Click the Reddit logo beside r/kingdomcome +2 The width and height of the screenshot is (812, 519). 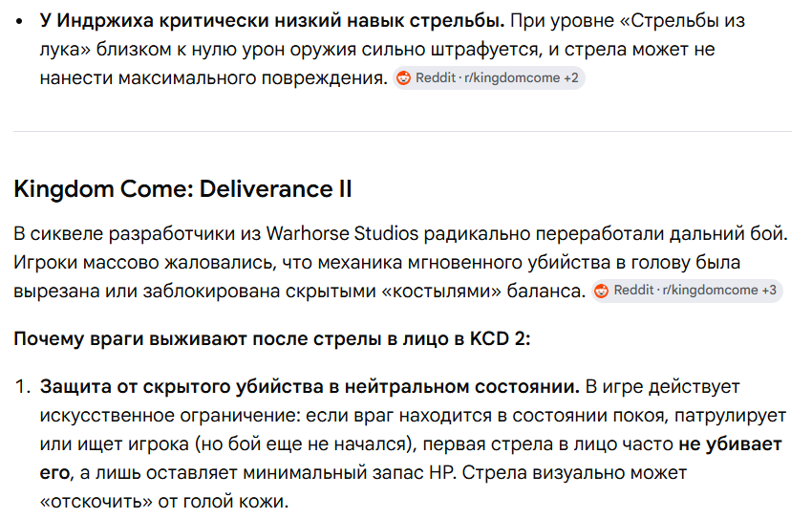point(403,78)
